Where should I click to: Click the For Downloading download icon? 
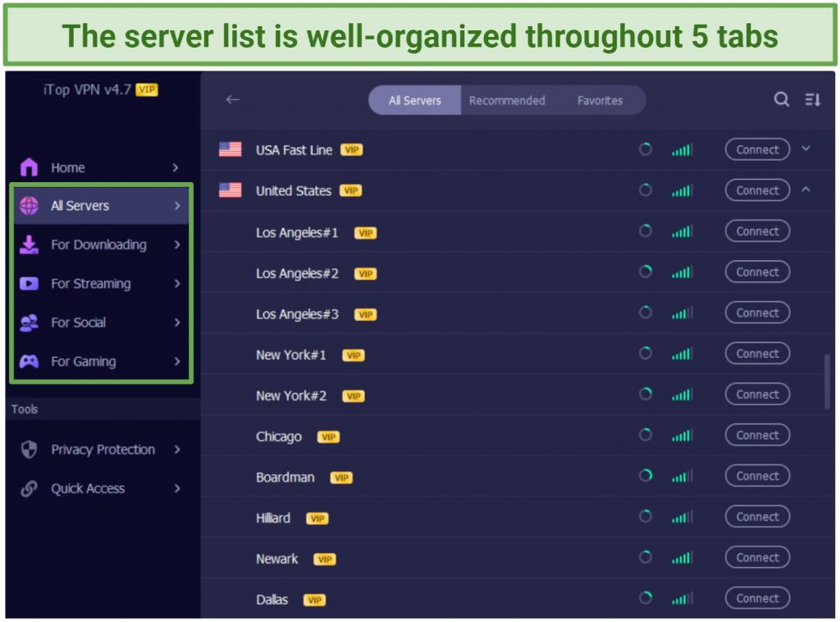(x=29, y=245)
